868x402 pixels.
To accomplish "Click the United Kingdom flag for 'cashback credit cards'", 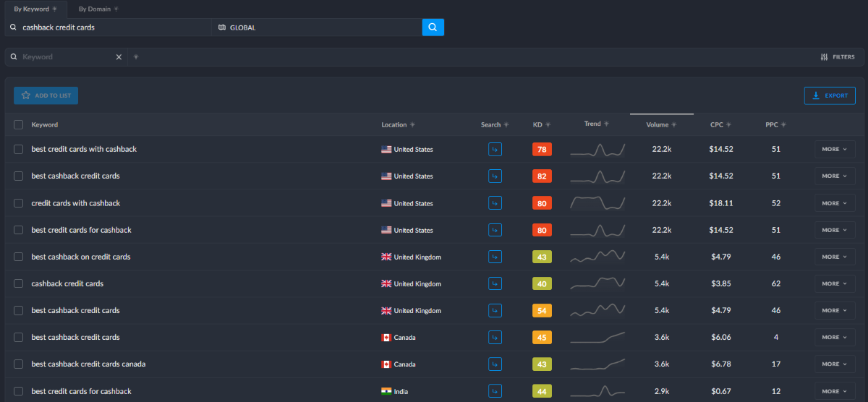I will tap(386, 284).
